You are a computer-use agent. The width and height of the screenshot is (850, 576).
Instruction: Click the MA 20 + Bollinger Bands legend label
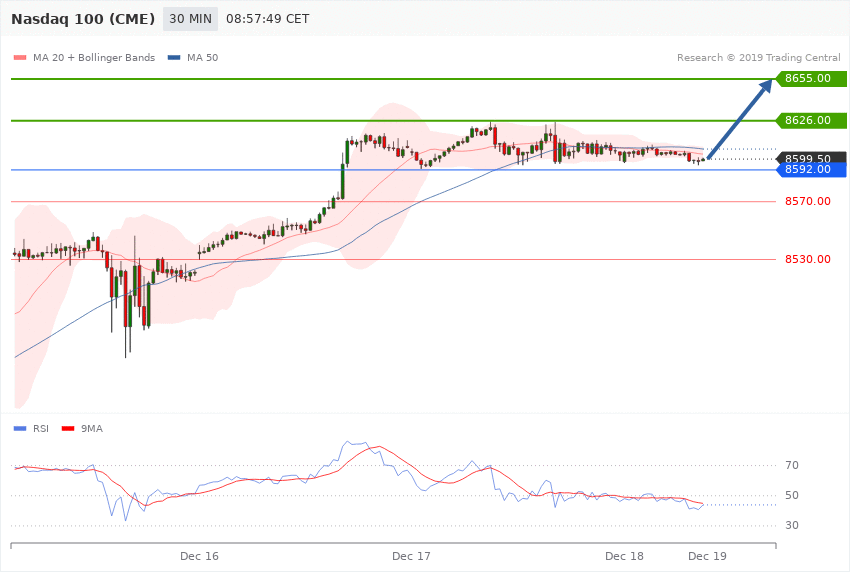tap(94, 57)
